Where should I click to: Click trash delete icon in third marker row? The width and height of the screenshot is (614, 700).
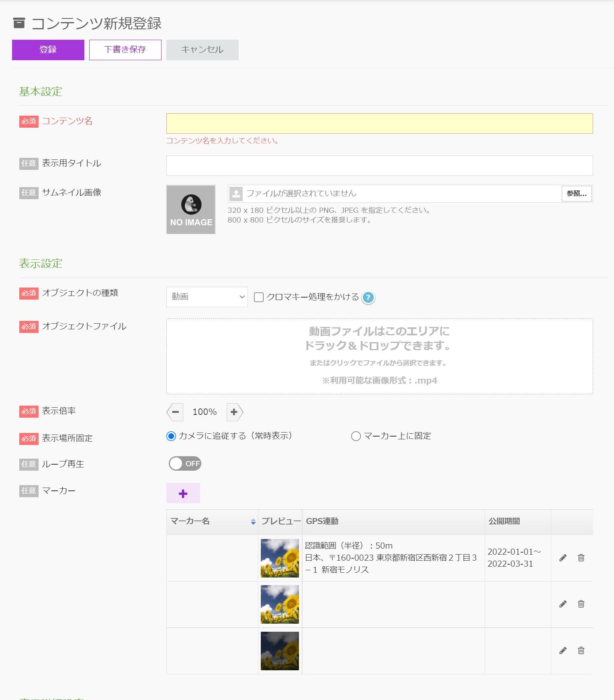581,651
